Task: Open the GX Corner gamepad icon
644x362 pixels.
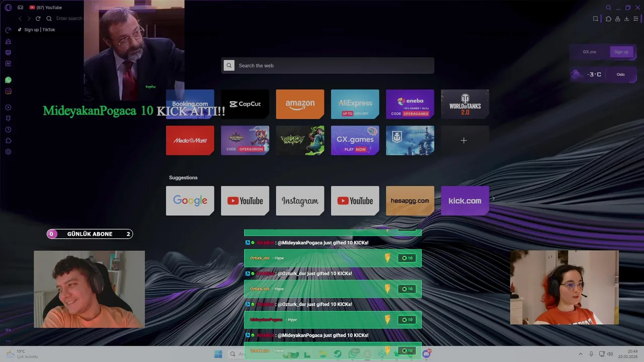Action: [20, 8]
